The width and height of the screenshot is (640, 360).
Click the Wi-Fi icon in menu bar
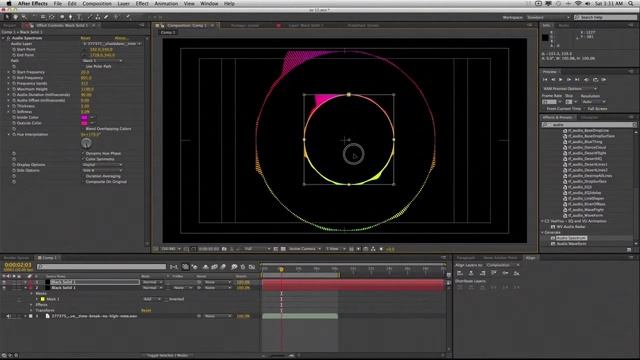pos(578,3)
